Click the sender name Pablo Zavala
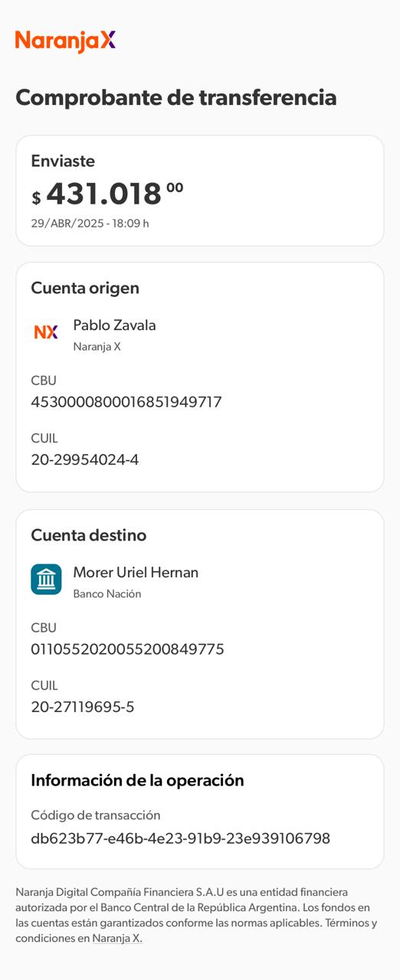The height and width of the screenshot is (980, 400). click(x=114, y=325)
